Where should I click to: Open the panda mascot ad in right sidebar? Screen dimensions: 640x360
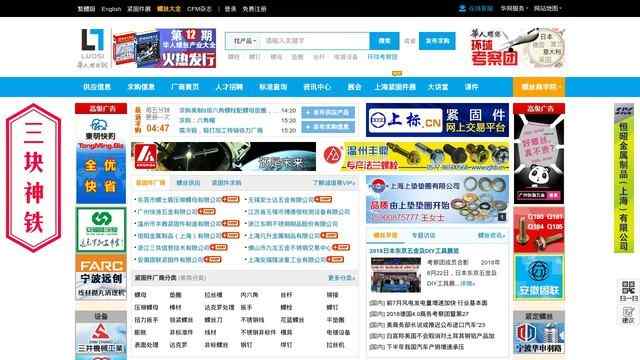[x=539, y=158]
